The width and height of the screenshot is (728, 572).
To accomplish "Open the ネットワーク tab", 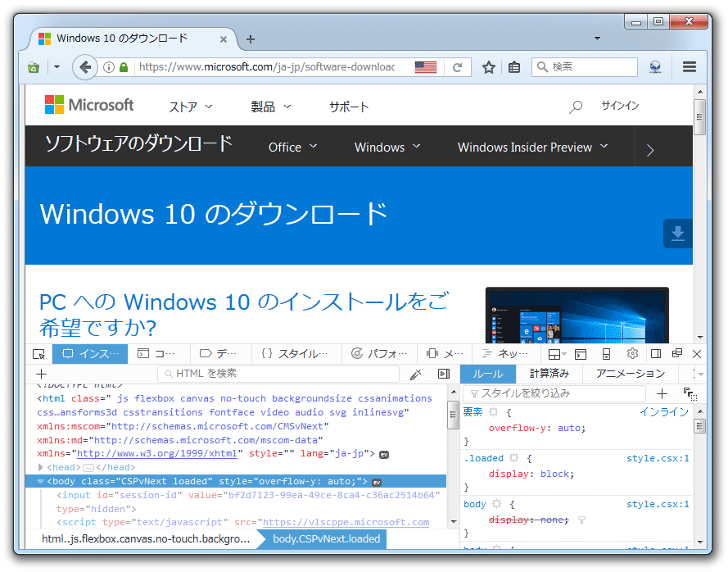I will (x=505, y=354).
